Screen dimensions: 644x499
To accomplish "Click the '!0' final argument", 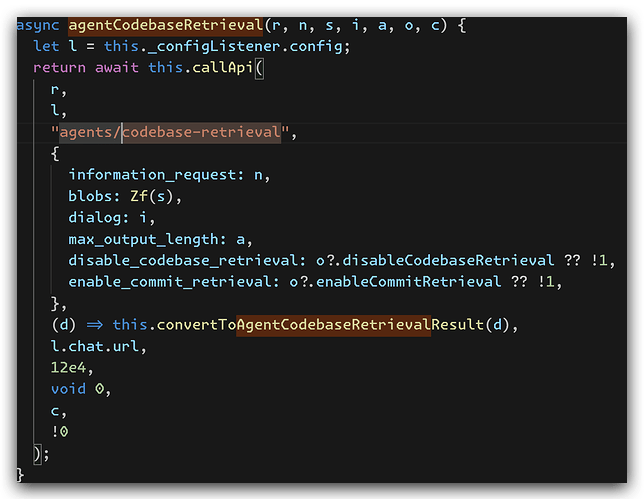I will tap(60, 432).
